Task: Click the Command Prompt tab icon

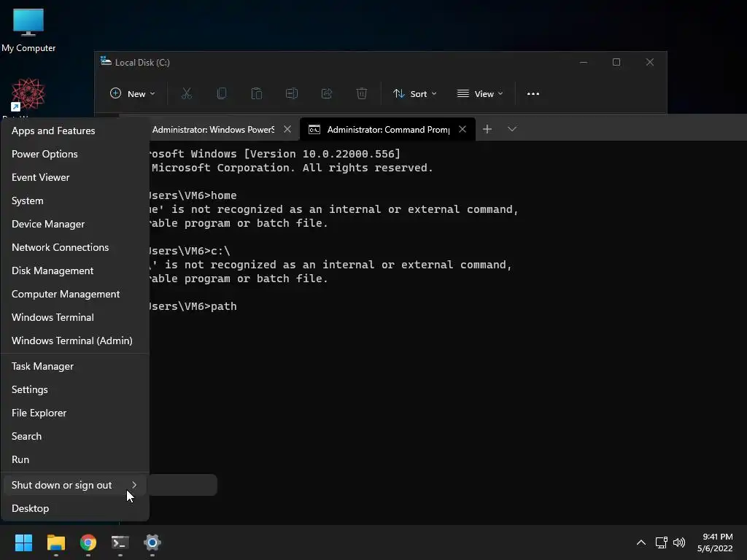Action: click(x=314, y=130)
